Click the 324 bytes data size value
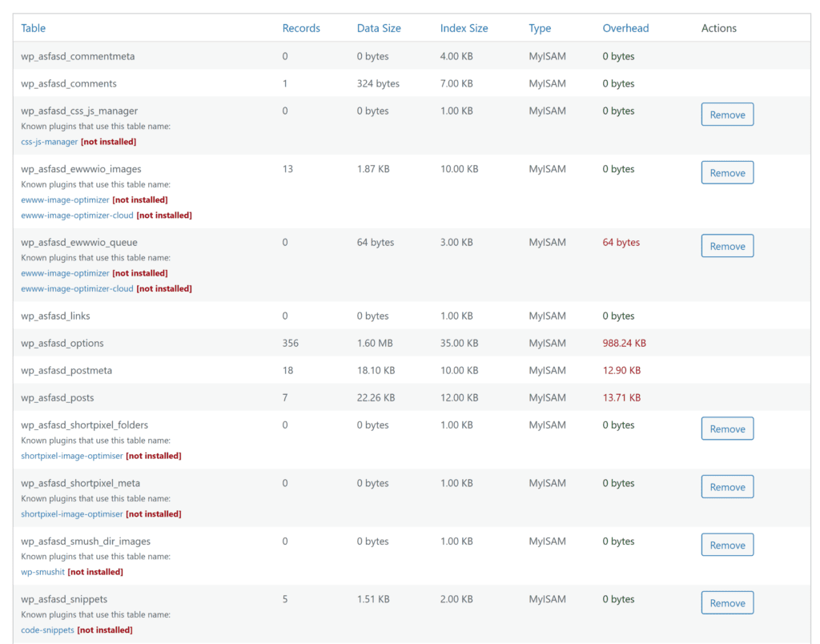This screenshot has width=820, height=644. (x=378, y=84)
